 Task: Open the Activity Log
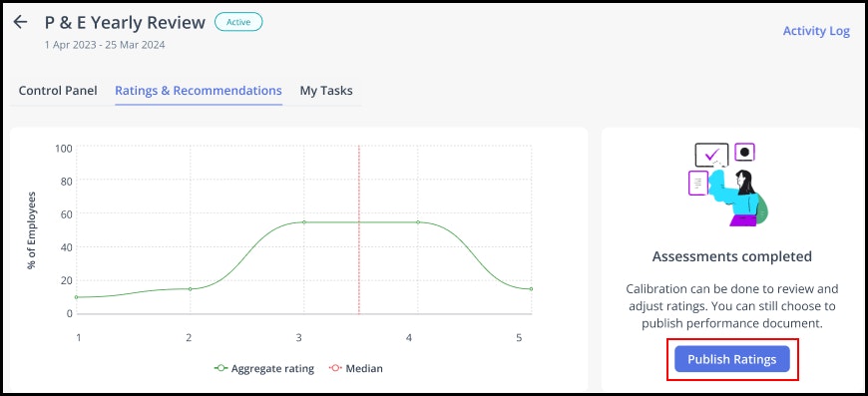tap(816, 31)
